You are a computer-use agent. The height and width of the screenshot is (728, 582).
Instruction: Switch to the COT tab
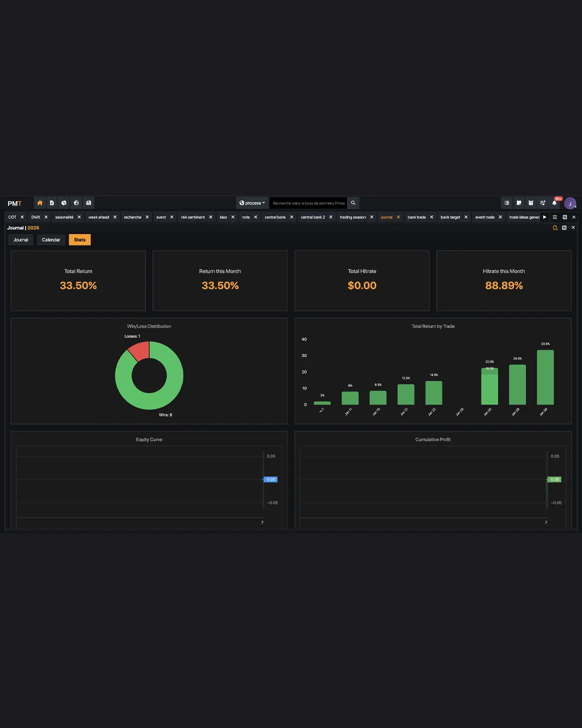[12, 217]
